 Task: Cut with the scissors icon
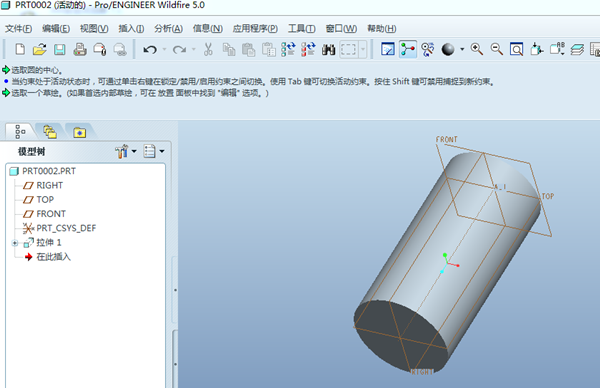click(x=208, y=49)
